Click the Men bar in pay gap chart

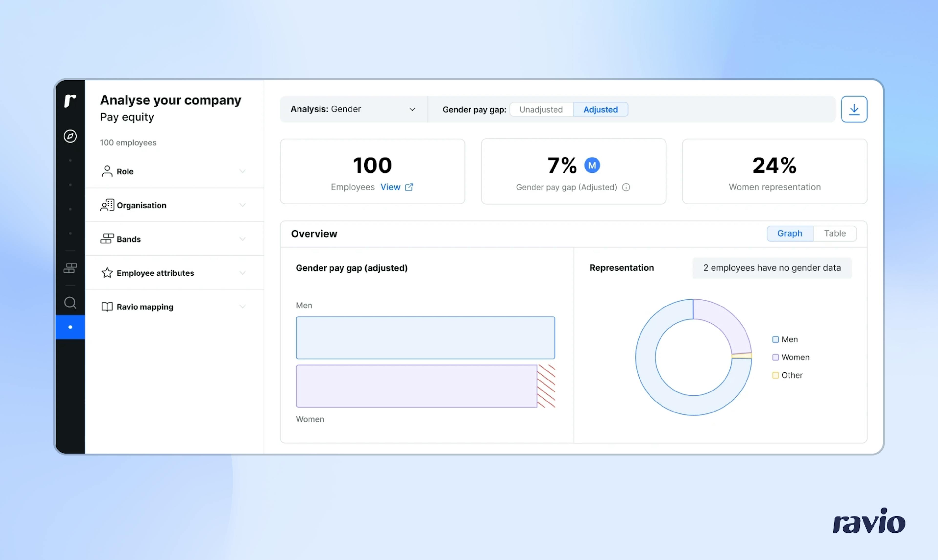click(x=425, y=338)
